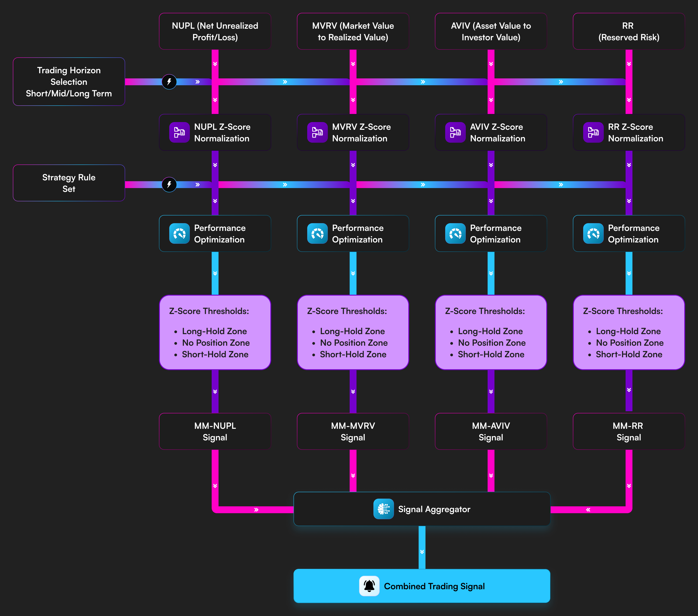Click the RR Z-Score Normalization icon
Screen dimensions: 698x616
[x=593, y=132]
